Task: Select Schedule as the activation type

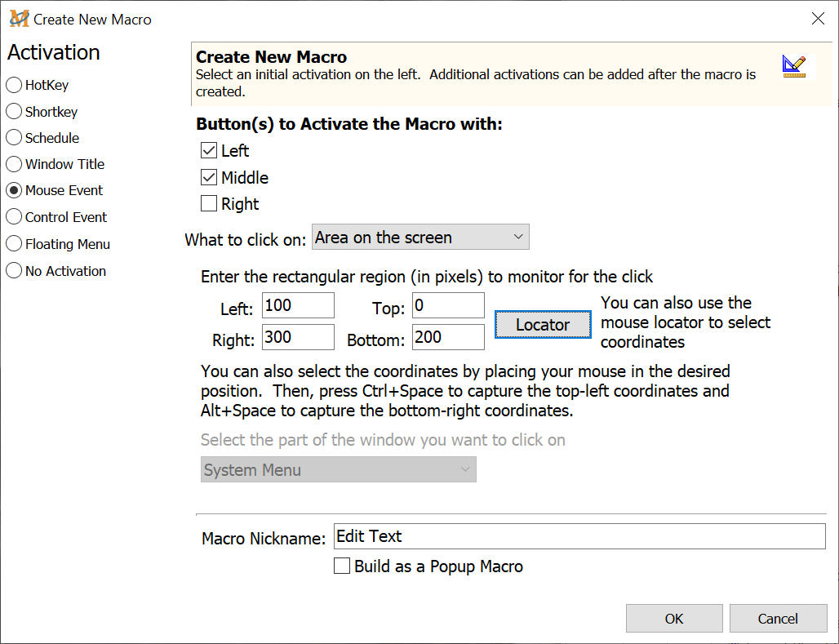Action: point(14,138)
